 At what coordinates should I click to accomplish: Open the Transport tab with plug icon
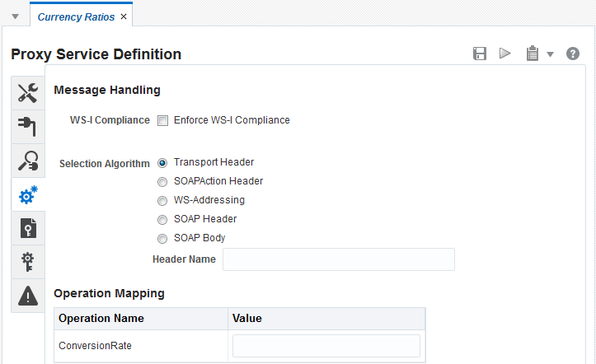(x=28, y=127)
